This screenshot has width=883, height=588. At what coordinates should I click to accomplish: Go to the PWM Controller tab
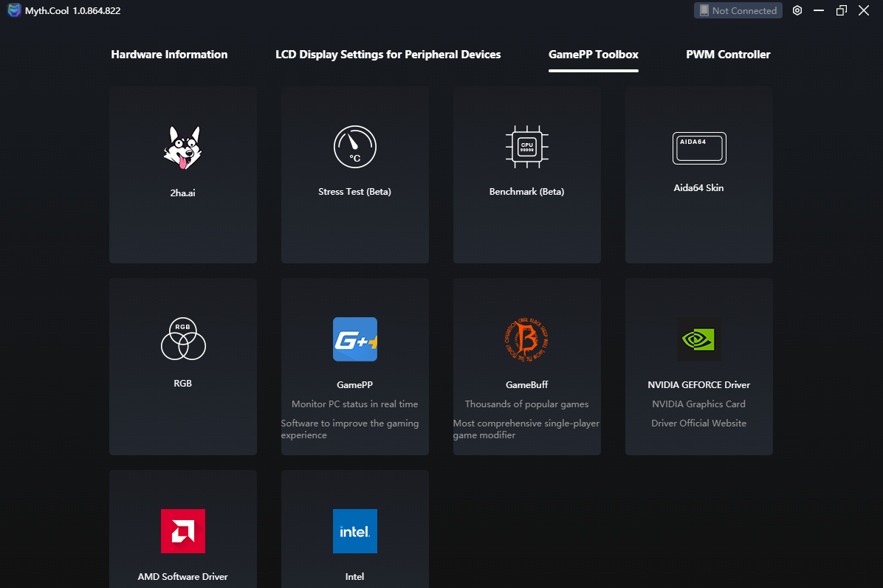point(728,55)
